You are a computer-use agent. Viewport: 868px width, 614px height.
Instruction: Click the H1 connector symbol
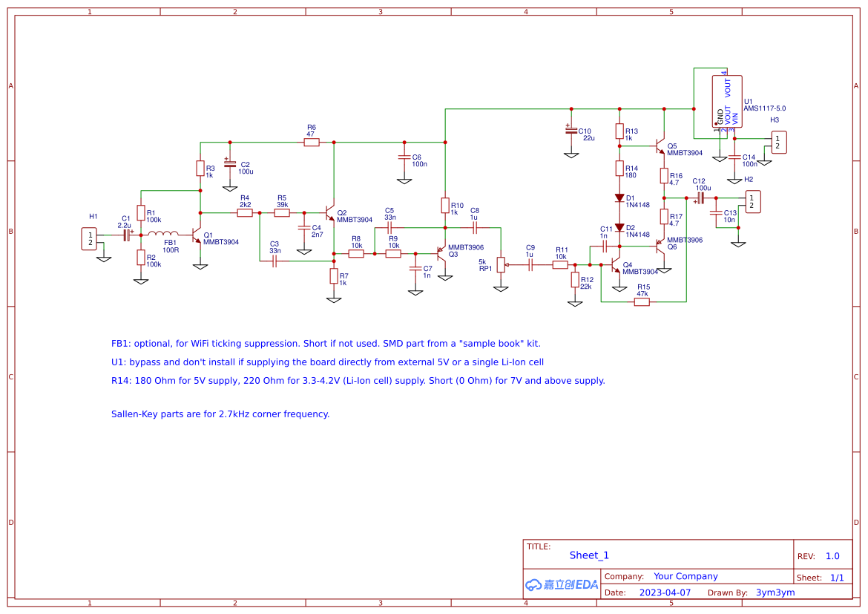91,239
